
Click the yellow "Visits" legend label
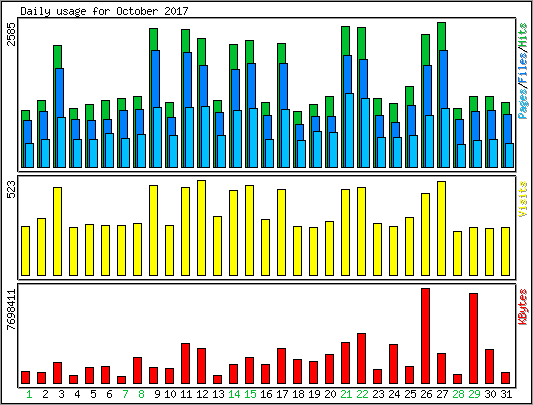pos(523,199)
